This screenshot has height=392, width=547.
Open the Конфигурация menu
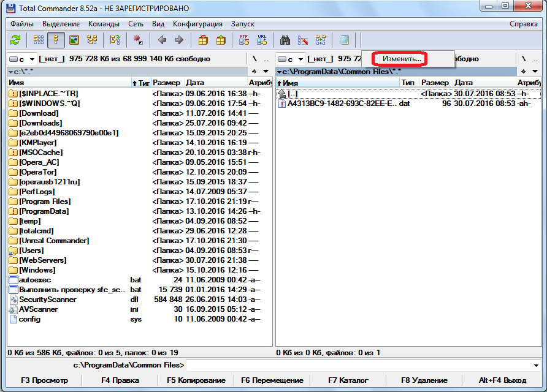click(197, 24)
